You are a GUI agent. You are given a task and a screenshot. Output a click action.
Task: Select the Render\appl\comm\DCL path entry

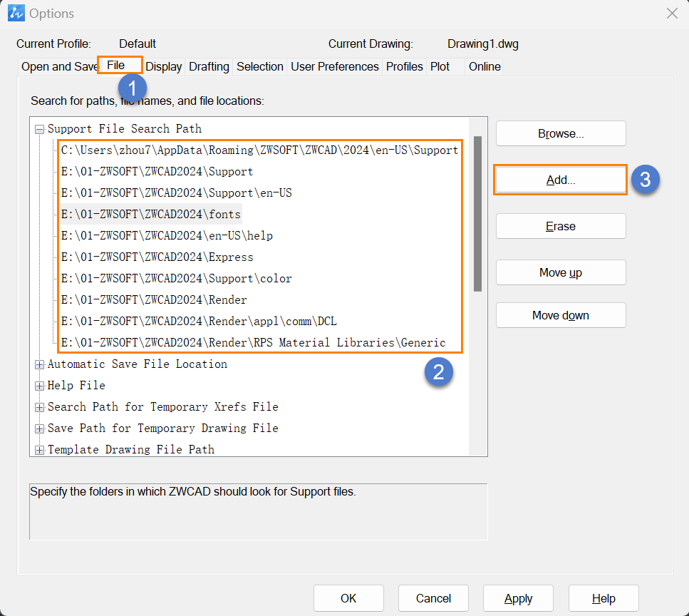pos(199,322)
